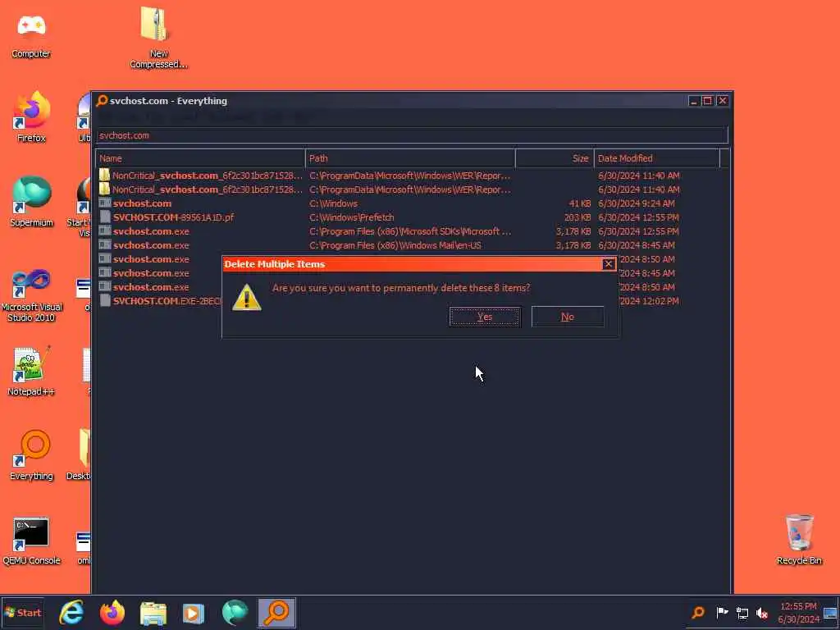Click the C:\Windows\Prefetch path cell

click(x=351, y=217)
